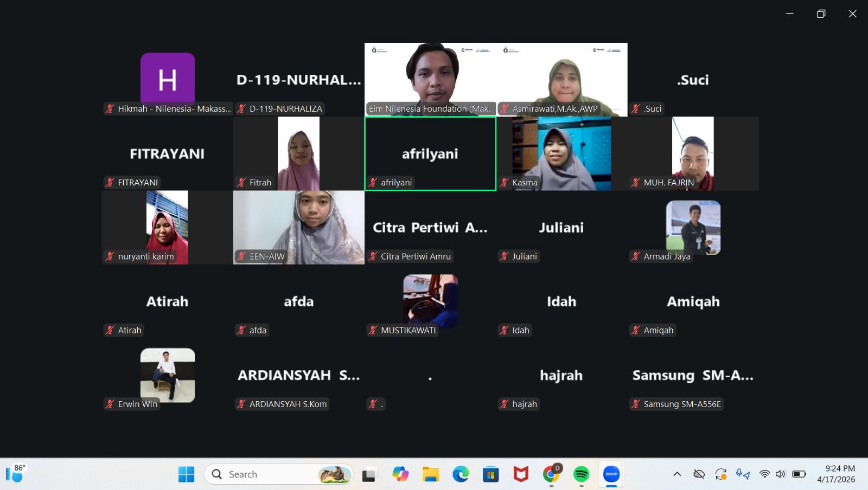The image size is (868, 490).
Task: Open Copilot from the taskbar
Action: [400, 474]
